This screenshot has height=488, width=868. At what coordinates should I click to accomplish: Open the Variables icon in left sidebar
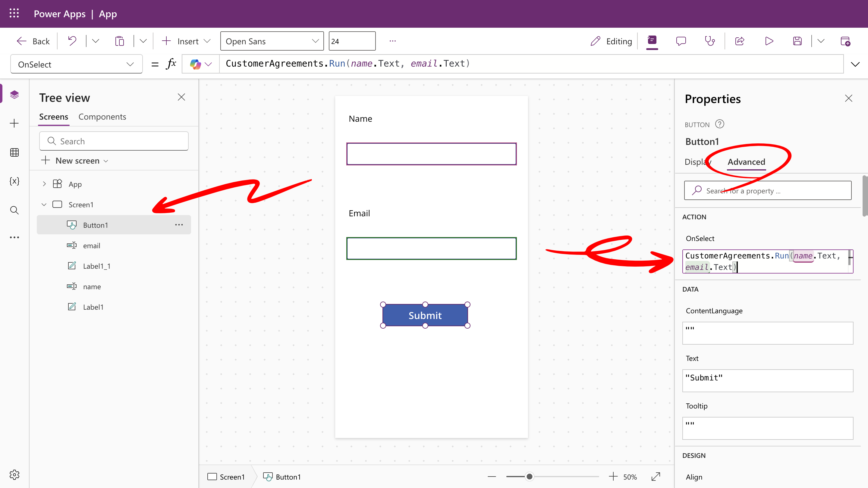[x=14, y=181]
